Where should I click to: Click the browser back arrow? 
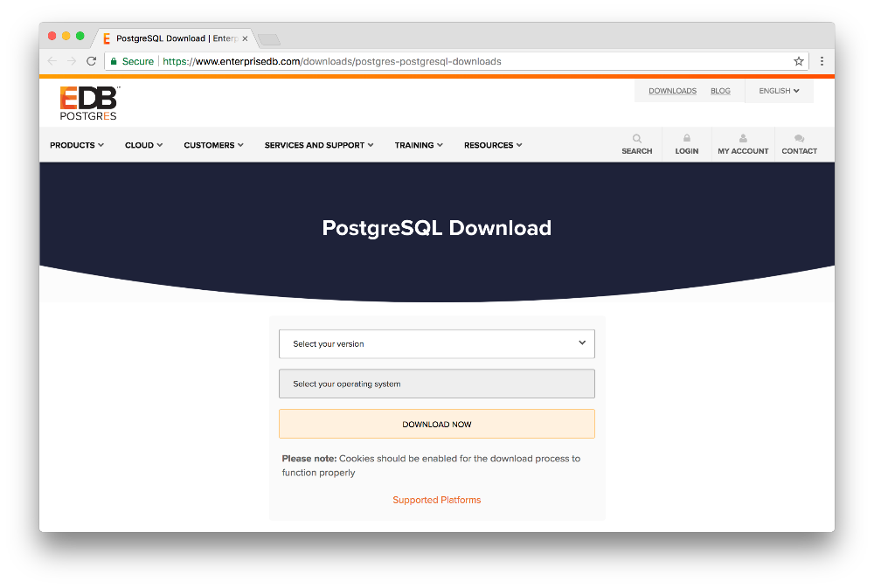coord(52,61)
